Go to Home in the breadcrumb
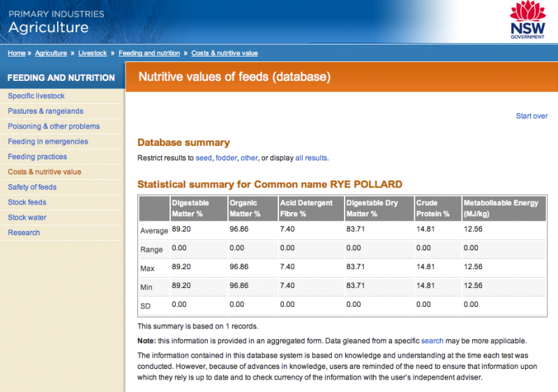The width and height of the screenshot is (558, 392). coord(17,53)
